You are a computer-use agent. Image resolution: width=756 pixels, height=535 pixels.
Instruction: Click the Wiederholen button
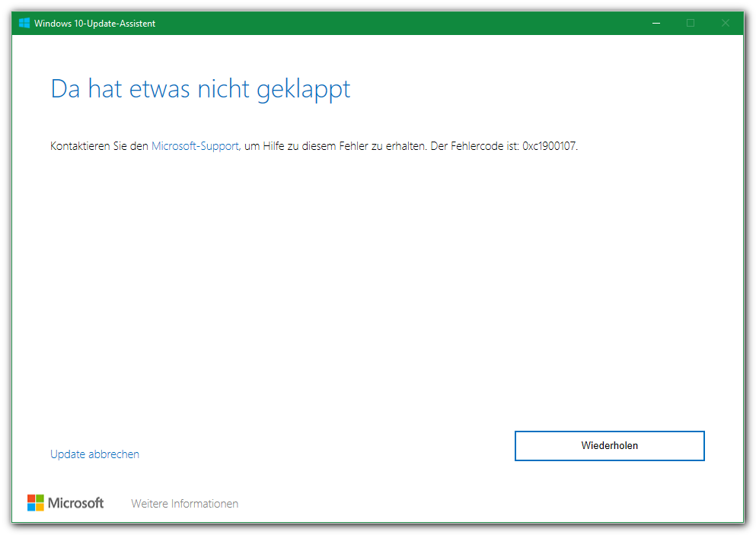609,446
